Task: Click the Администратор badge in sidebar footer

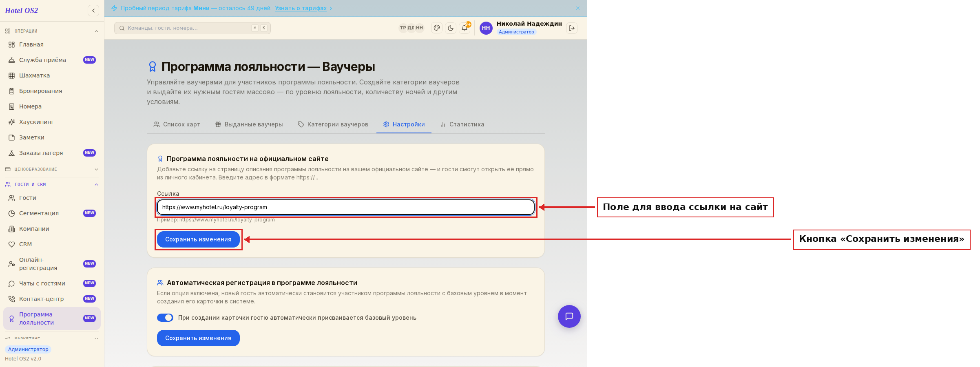Action: (x=28, y=349)
